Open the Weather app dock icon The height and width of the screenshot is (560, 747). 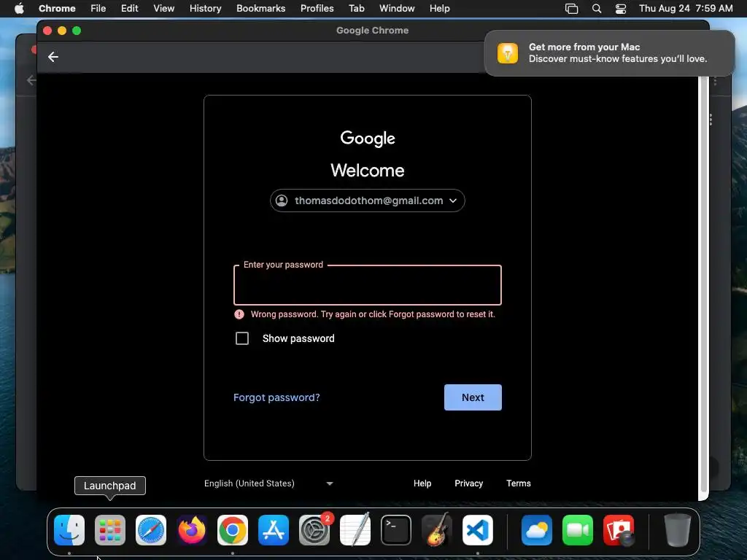pos(537,530)
